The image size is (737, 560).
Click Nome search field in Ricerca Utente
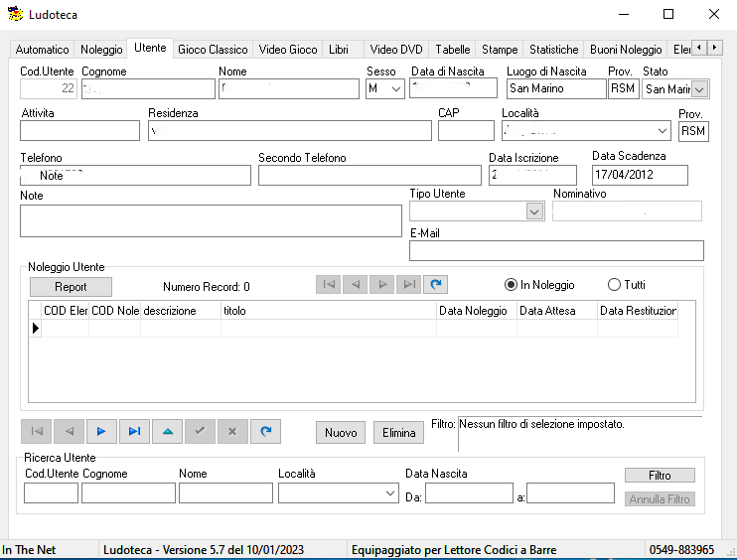[225, 493]
